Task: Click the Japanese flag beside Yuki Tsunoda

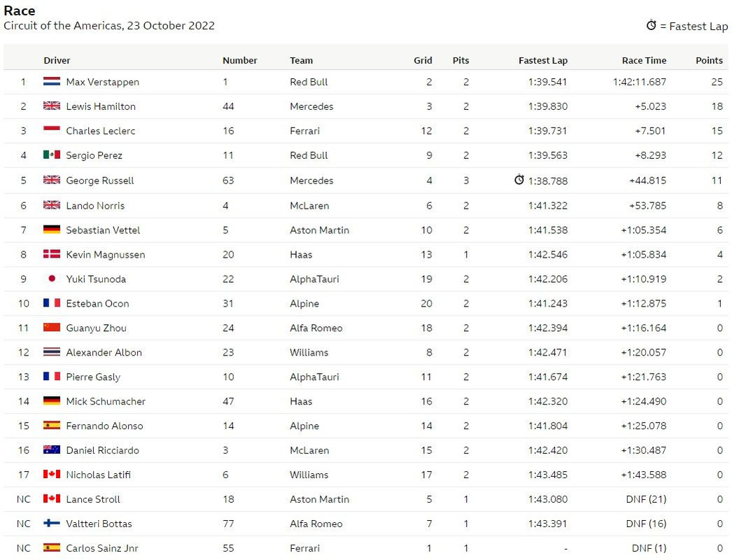Action: tap(52, 279)
